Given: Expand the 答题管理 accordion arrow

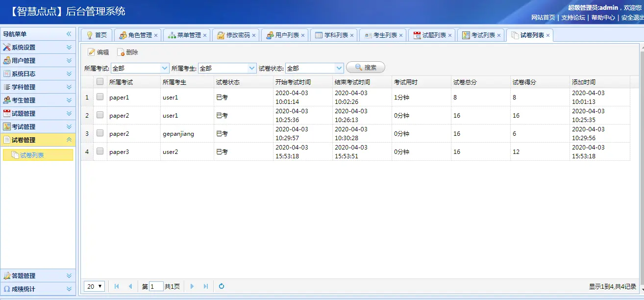Looking at the screenshot, I should [69, 276].
